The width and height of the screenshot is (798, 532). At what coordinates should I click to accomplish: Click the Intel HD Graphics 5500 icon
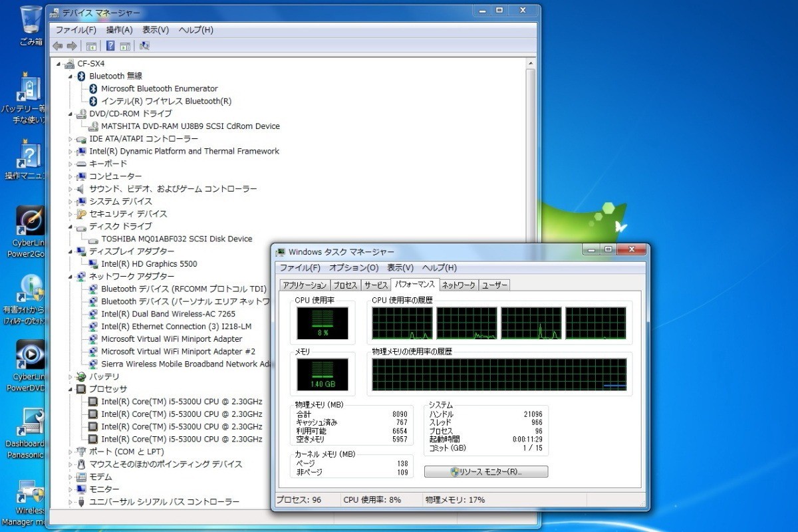94,264
